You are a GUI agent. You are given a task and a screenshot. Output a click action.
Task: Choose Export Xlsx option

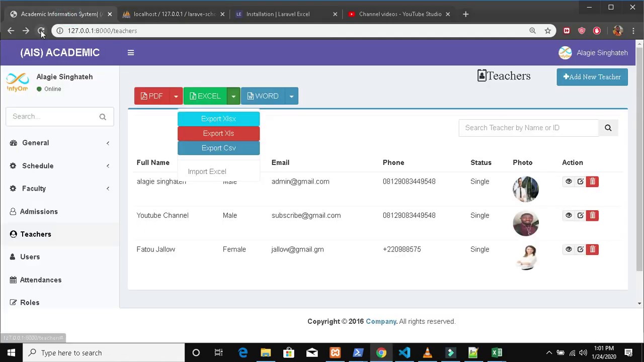218,119
